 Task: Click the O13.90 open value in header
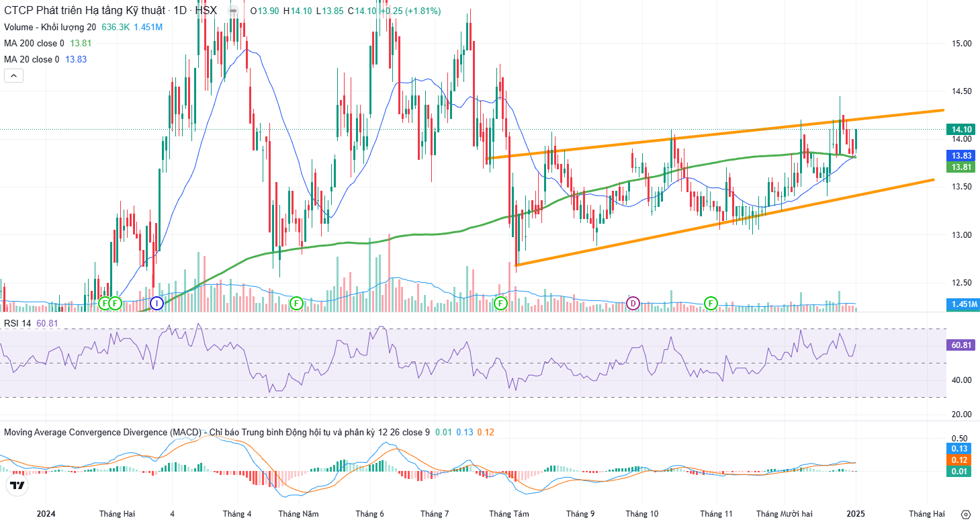(265, 11)
